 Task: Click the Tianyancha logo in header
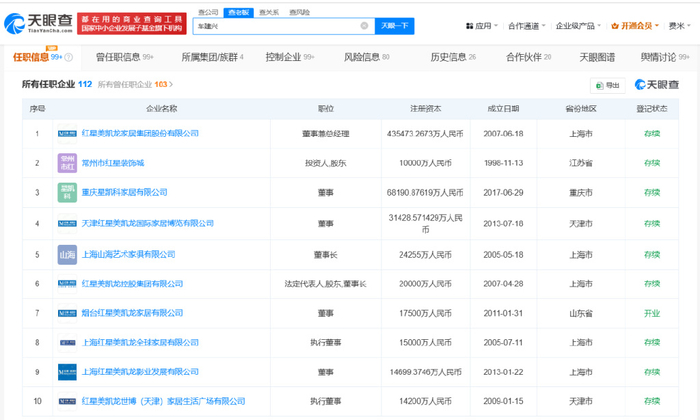[x=36, y=23]
